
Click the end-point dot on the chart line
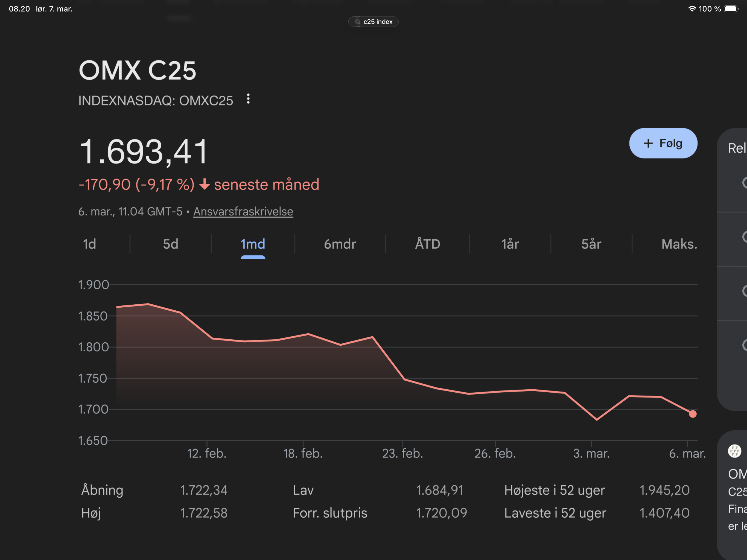[693, 414]
